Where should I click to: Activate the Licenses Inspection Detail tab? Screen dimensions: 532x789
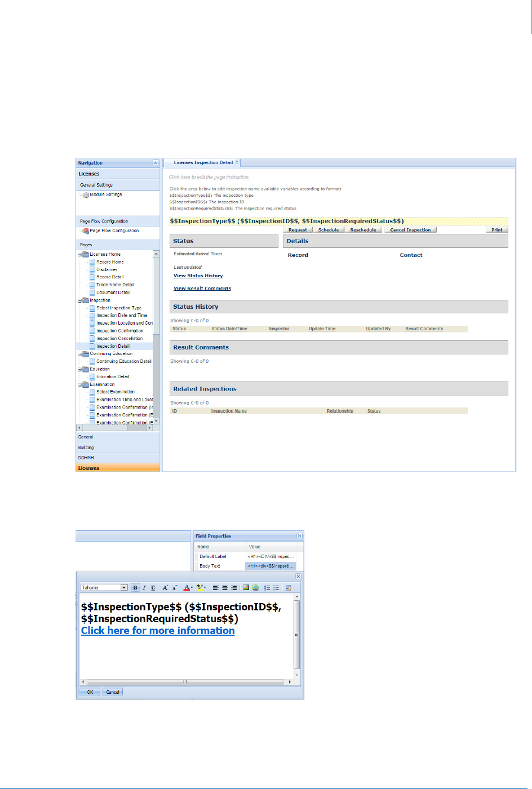pyautogui.click(x=203, y=162)
